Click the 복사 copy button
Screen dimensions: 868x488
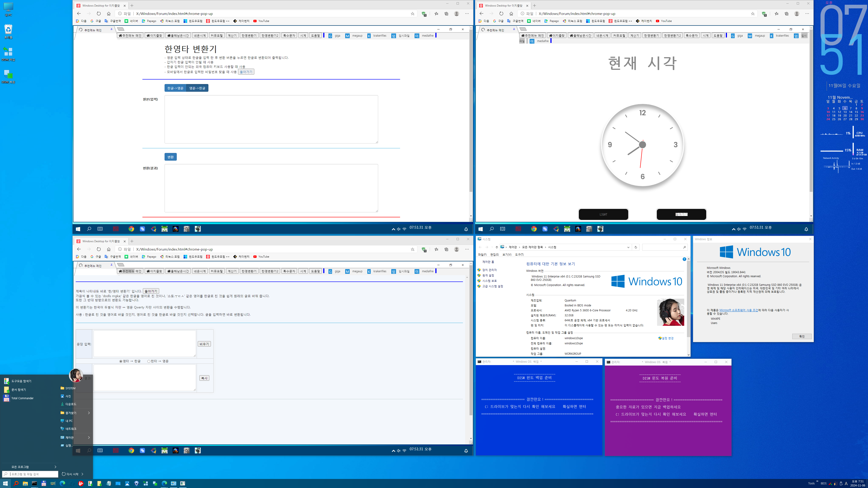click(204, 378)
